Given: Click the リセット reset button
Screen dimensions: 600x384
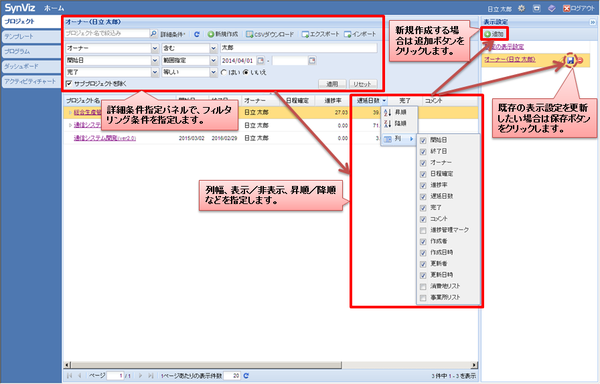Looking at the screenshot, I should point(362,84).
